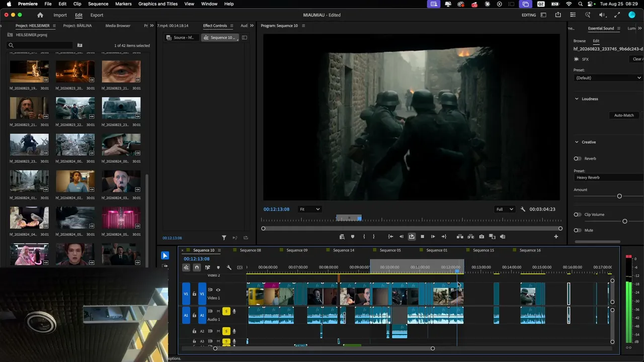644x362 pixels.
Task: Open Program monitor settings wrench
Action: pyautogui.click(x=523, y=209)
